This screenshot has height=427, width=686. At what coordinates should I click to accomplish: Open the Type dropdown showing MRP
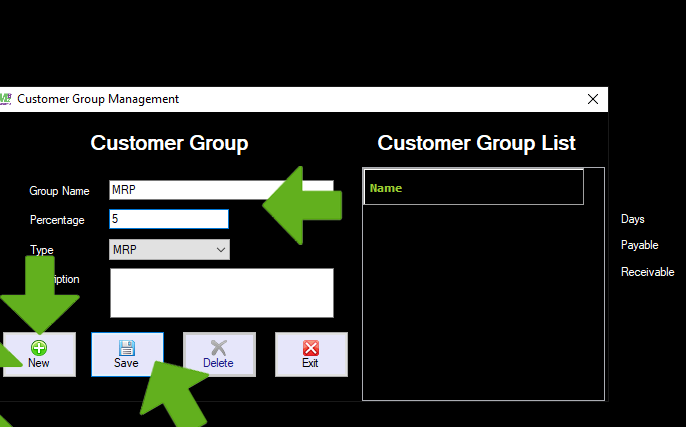tap(169, 249)
